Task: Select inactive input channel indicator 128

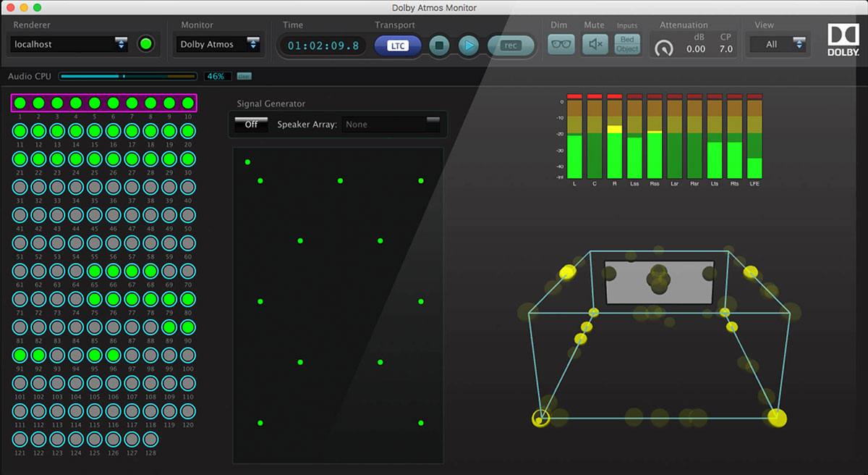Action: [x=150, y=439]
